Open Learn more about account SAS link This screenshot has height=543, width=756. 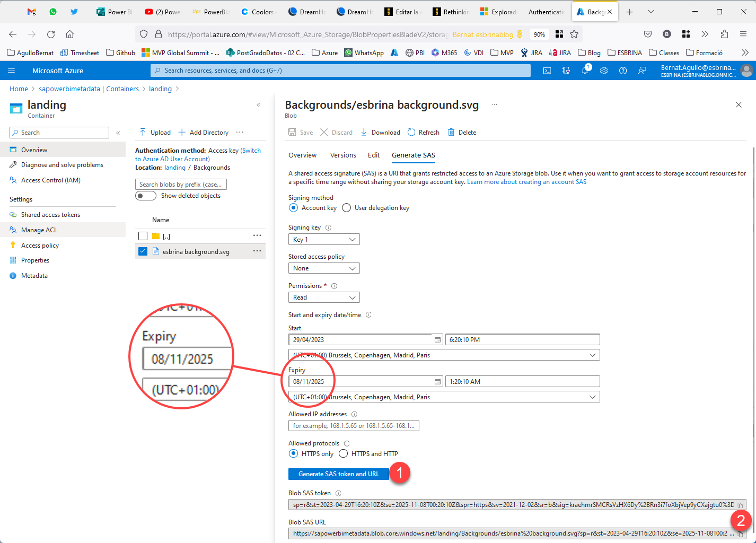tap(526, 182)
